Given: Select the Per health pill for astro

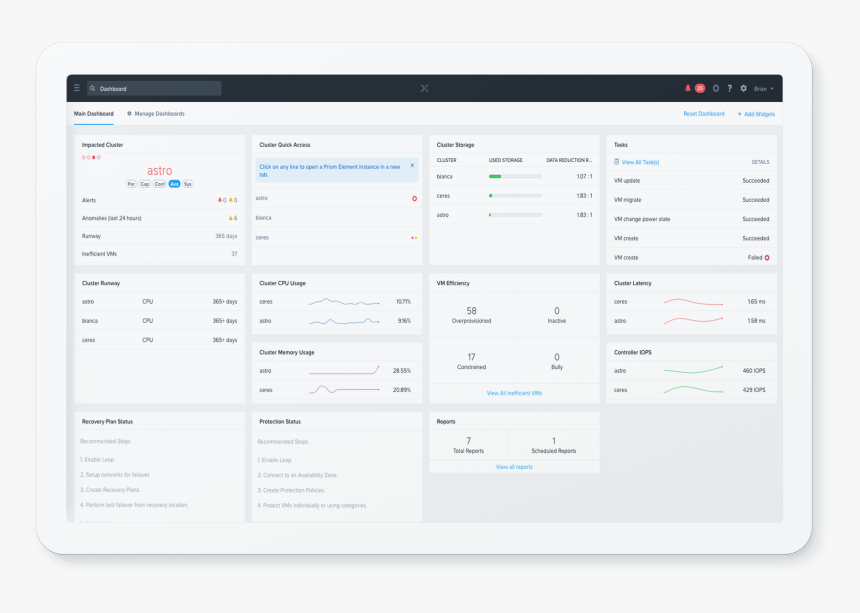Looking at the screenshot, I should [x=131, y=184].
